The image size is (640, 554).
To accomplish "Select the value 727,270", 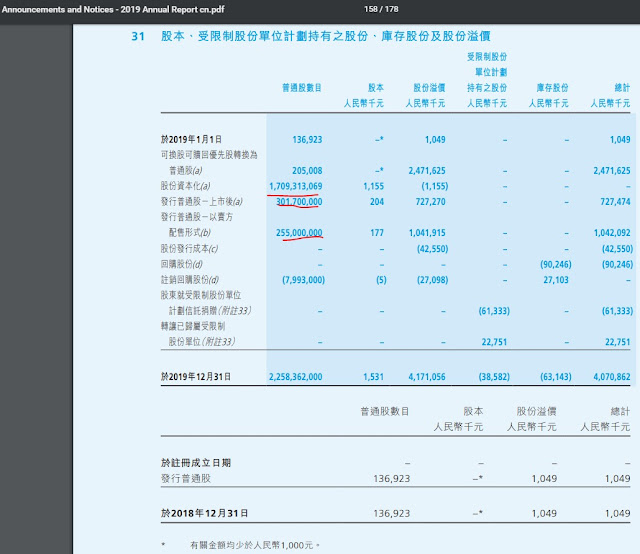I will click(430, 202).
